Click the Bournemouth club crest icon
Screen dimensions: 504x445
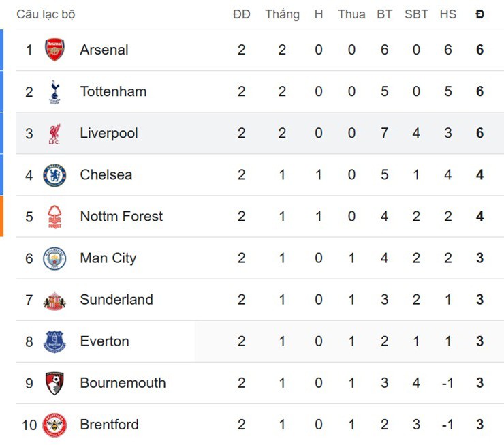pos(54,383)
